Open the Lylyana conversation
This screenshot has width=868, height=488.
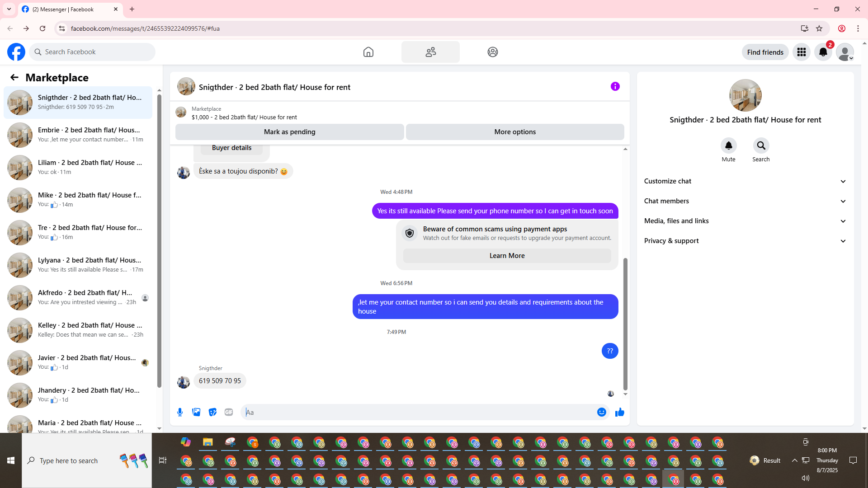78,265
